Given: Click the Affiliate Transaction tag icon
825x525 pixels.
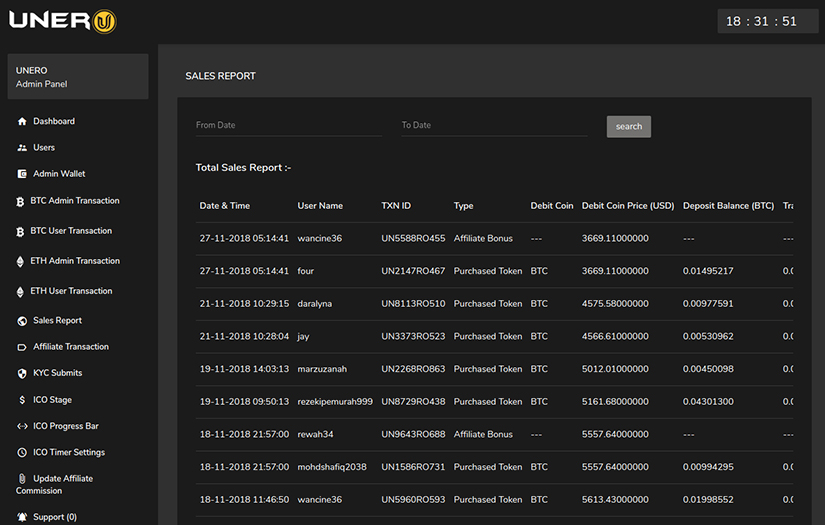Looking at the screenshot, I should coord(22,347).
